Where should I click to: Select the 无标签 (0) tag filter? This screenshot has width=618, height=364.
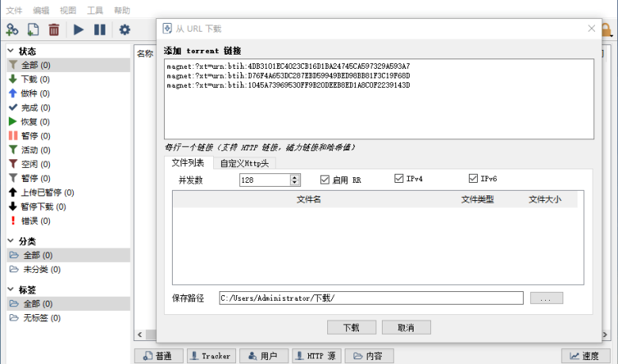click(69, 318)
